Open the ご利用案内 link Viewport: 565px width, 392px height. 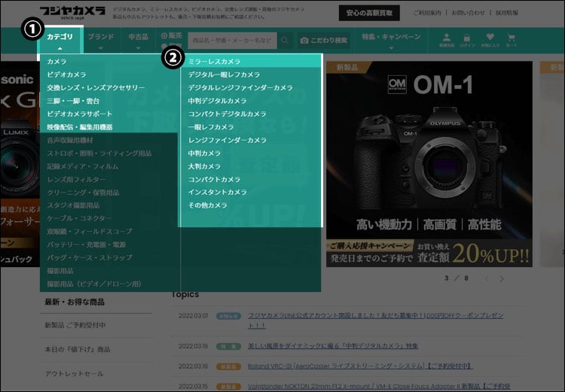point(427,13)
